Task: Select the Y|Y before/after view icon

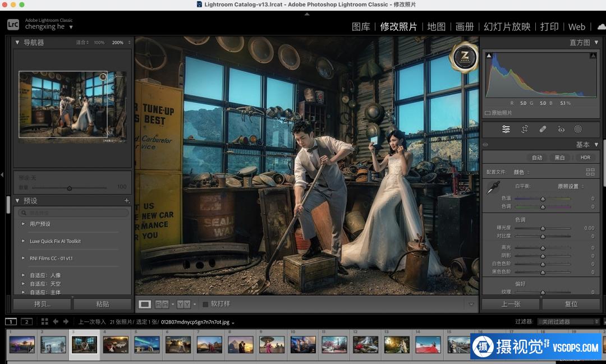Action: click(183, 304)
